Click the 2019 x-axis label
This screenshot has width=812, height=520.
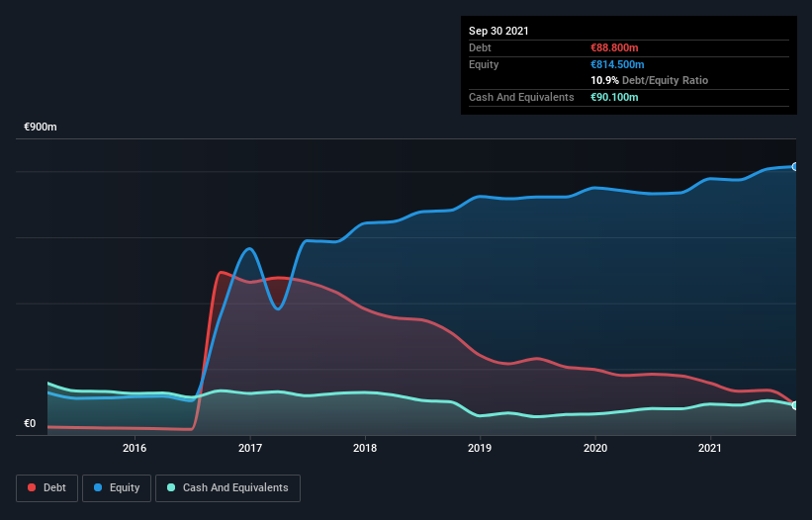(480, 448)
